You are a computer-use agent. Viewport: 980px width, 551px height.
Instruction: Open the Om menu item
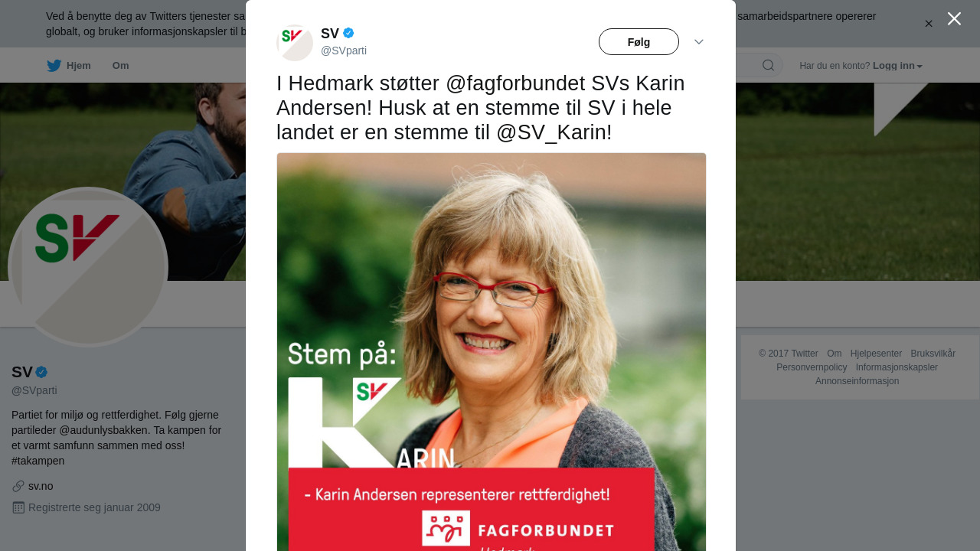pyautogui.click(x=121, y=66)
